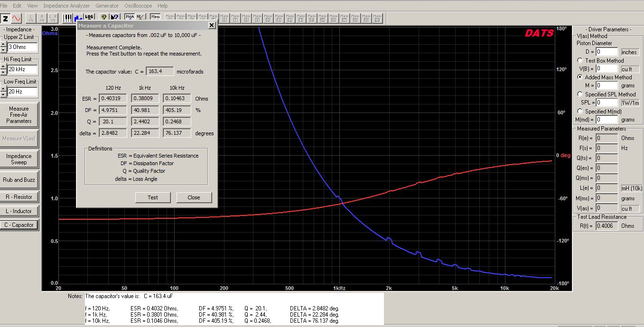Toggle the LOG scale toolbar icon
This screenshot has height=327, width=644.
(89, 18)
